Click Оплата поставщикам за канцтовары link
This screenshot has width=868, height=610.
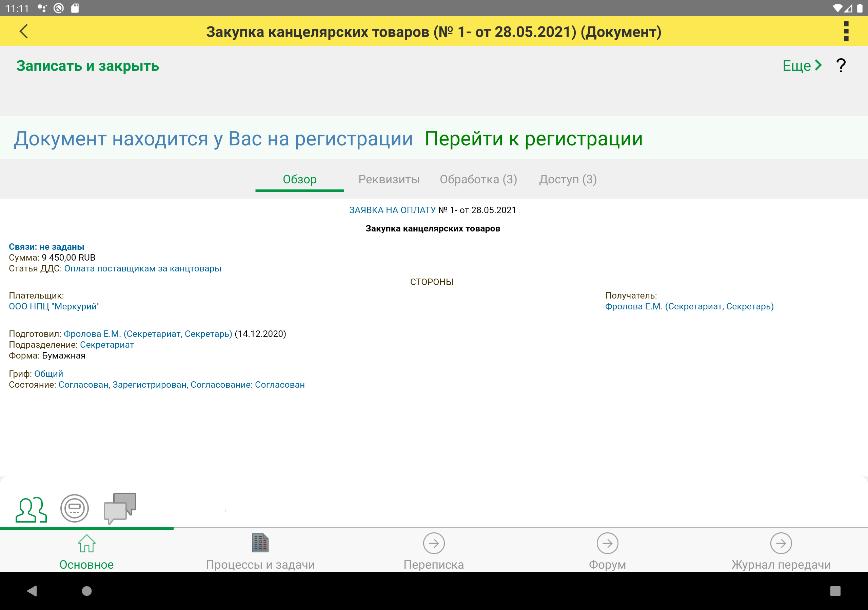coord(142,269)
